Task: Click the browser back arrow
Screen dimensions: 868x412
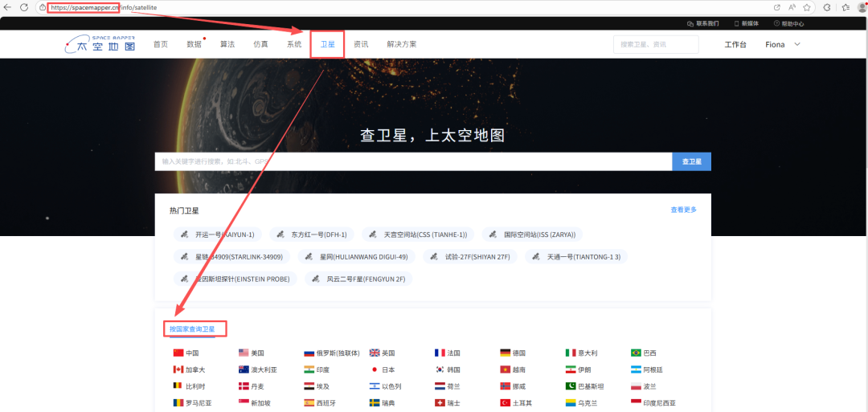Action: (x=8, y=7)
